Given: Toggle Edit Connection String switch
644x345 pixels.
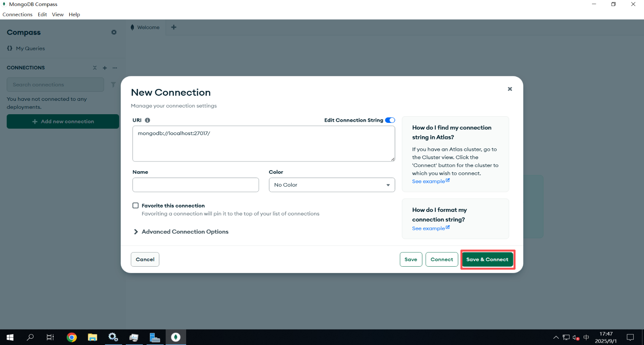Looking at the screenshot, I should (x=390, y=120).
